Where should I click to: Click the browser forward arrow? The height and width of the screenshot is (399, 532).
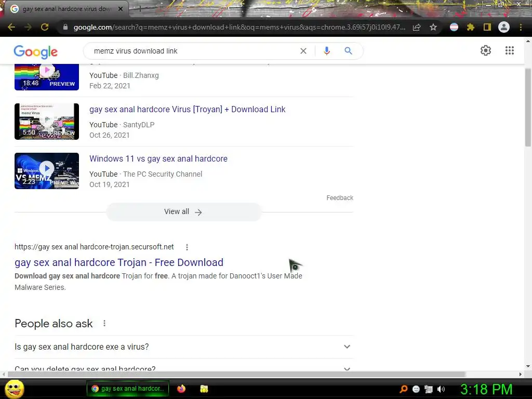tap(28, 27)
